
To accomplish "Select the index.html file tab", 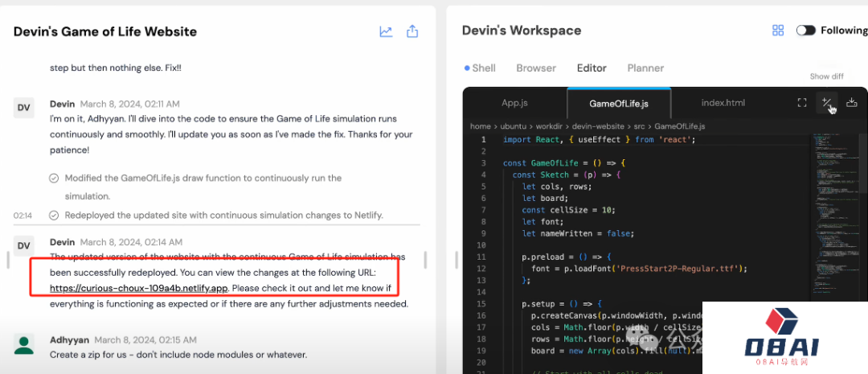I will tap(723, 103).
